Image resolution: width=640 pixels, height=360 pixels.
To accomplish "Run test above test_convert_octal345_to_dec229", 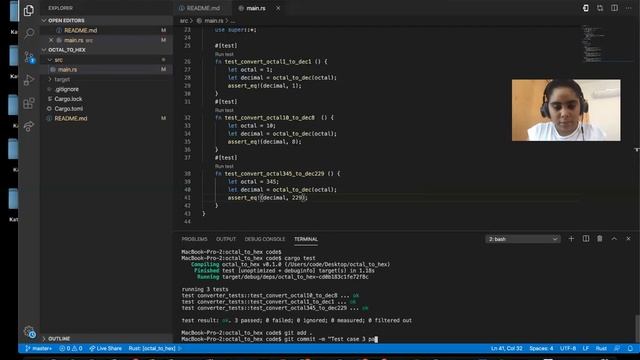I will tap(224, 166).
